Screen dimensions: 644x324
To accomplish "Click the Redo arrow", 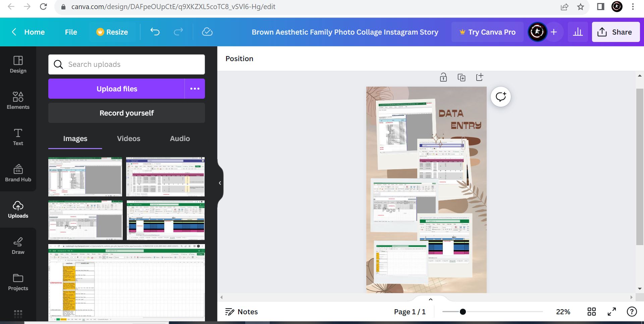I will coord(178,32).
